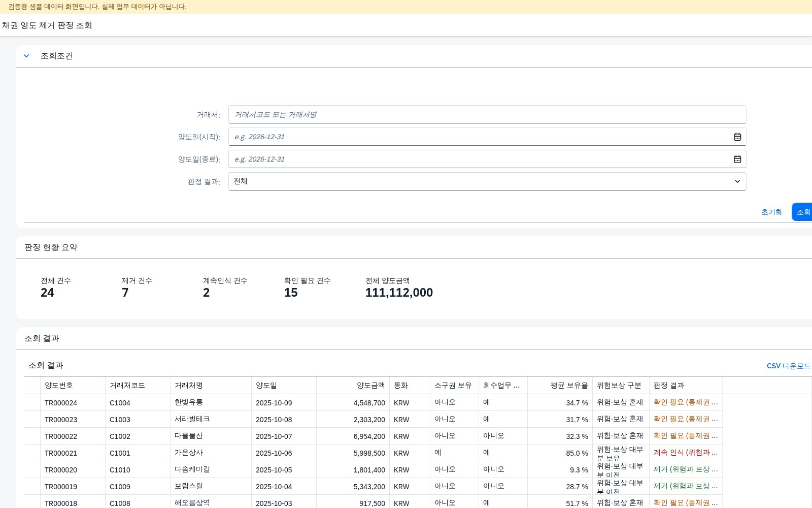Viewport: 812px width, 508px height.
Task: Click the 평균 보유율 column header
Action: (x=560, y=385)
